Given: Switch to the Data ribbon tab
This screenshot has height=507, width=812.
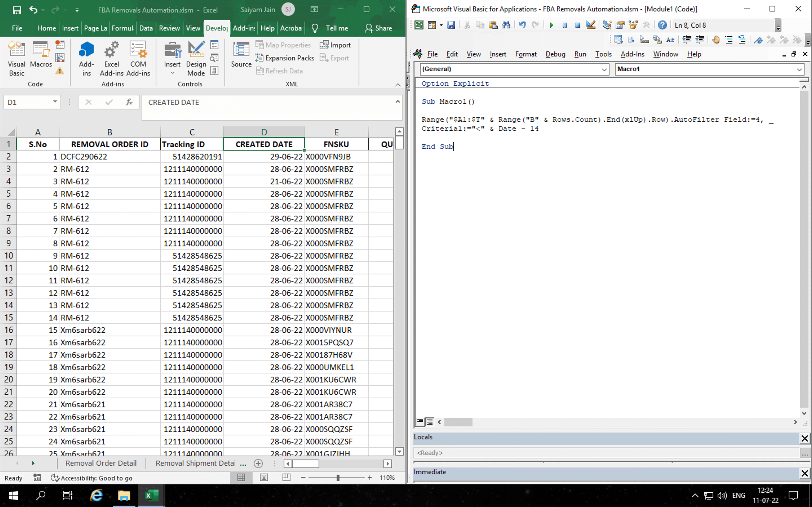Looking at the screenshot, I should (x=146, y=28).
